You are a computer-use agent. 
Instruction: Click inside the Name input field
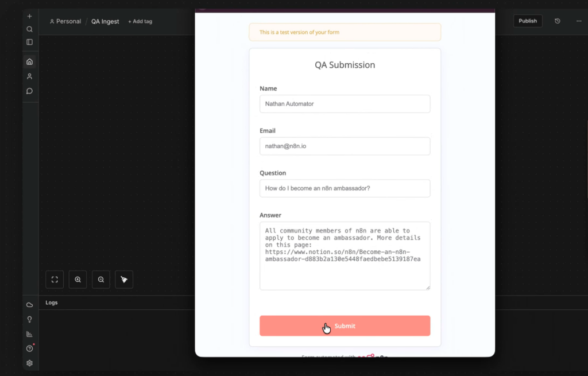coord(345,104)
